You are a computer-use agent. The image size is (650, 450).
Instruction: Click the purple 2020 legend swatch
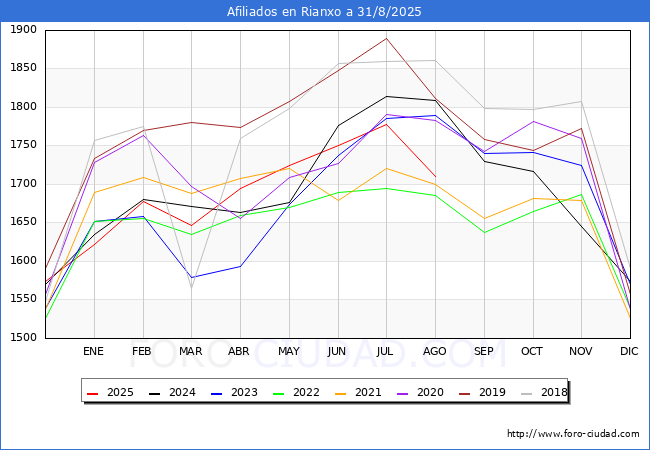tap(403, 393)
